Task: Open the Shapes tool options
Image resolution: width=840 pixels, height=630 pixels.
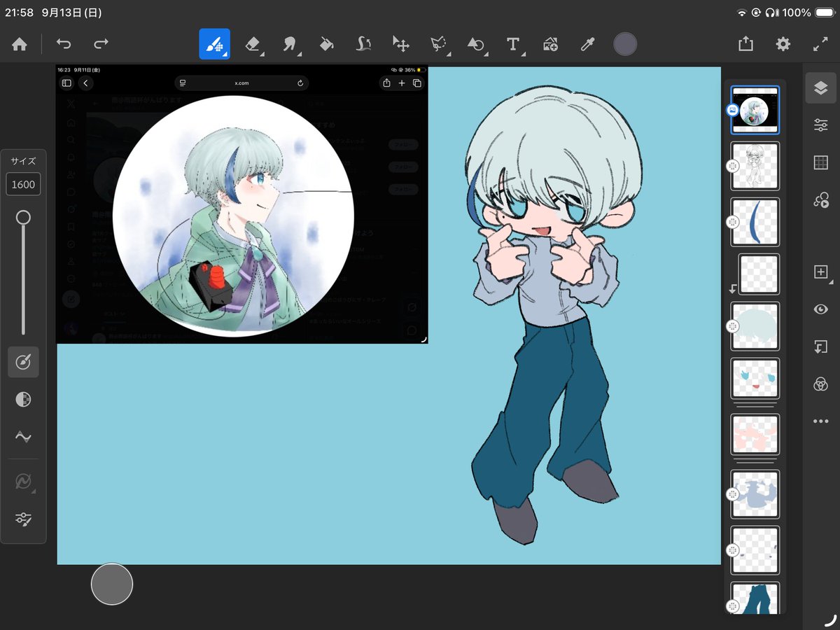Action: point(476,44)
